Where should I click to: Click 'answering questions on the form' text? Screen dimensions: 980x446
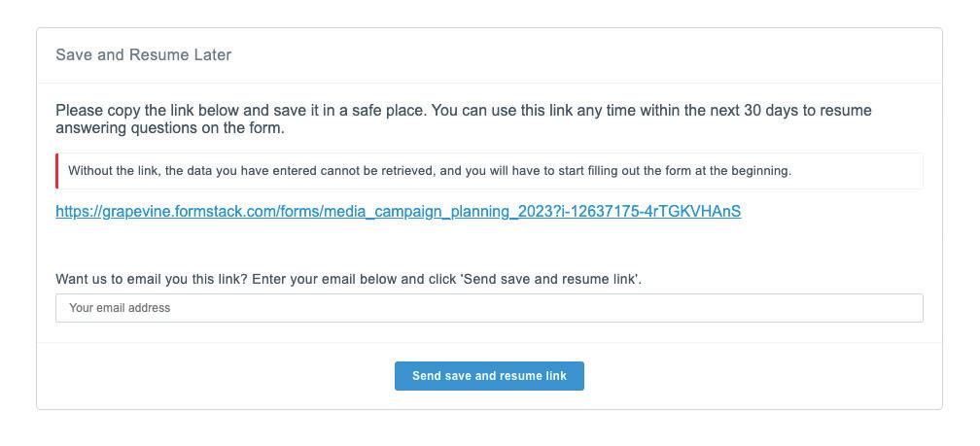click(170, 128)
